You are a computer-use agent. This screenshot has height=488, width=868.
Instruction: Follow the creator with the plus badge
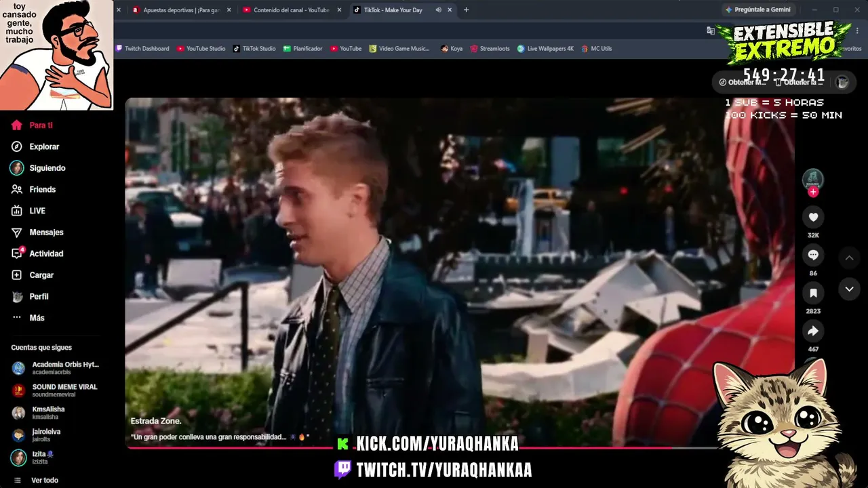813,192
